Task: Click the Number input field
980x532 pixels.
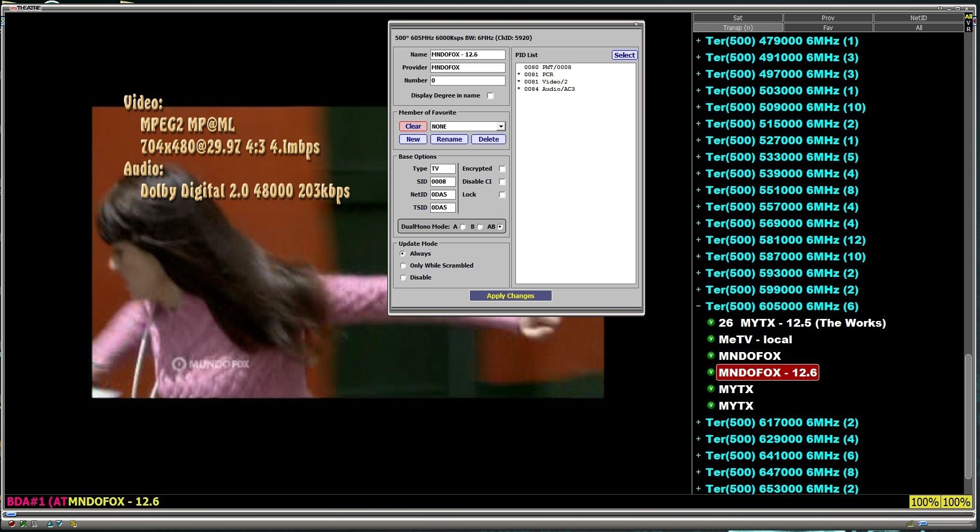Action: point(468,80)
